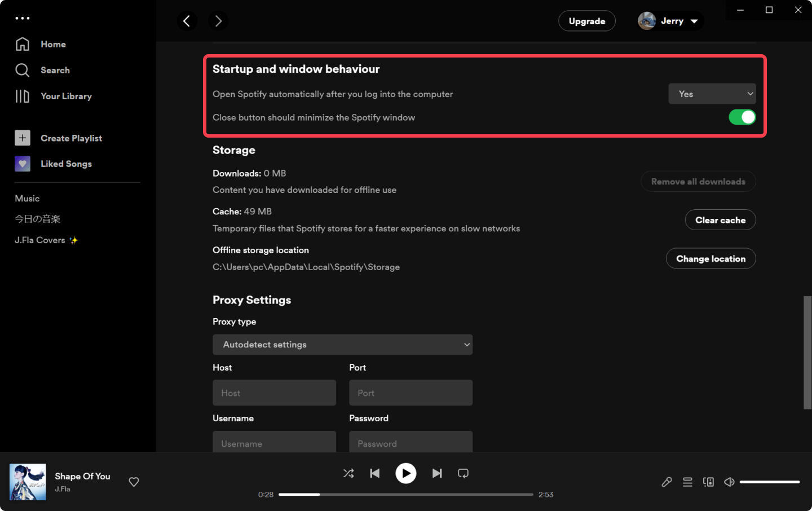
Task: Click the storage path C:\Users\pc\AppData\Local\Spotify\Storage
Action: pos(306,267)
